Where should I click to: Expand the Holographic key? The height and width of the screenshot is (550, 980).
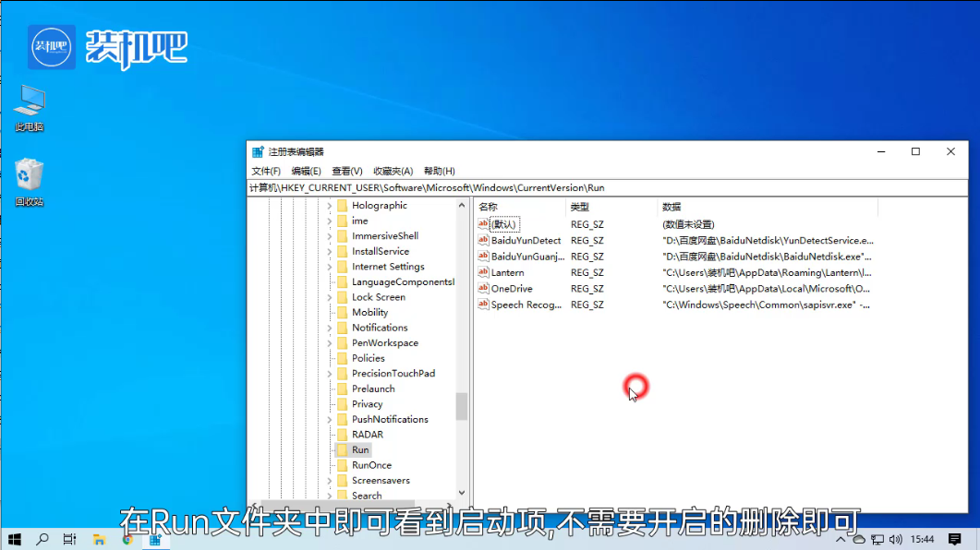click(330, 206)
